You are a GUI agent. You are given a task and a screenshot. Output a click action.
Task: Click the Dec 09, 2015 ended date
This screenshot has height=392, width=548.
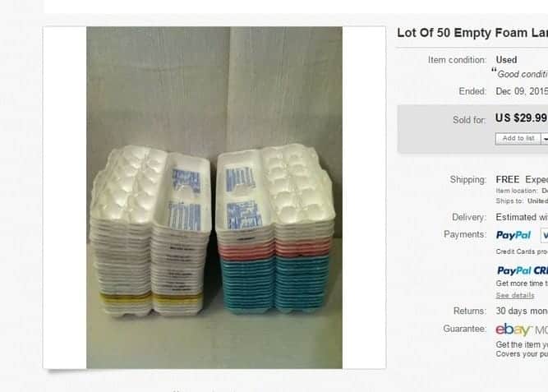click(x=522, y=91)
